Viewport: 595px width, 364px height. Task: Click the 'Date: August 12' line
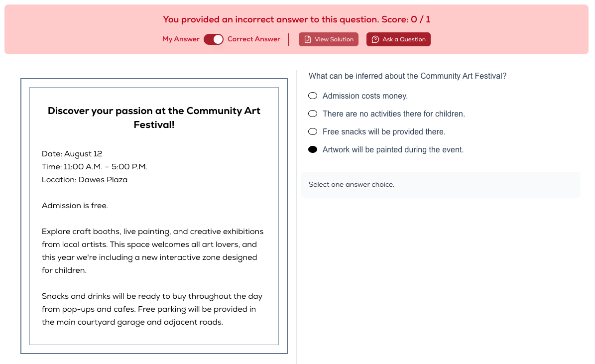pyautogui.click(x=72, y=154)
